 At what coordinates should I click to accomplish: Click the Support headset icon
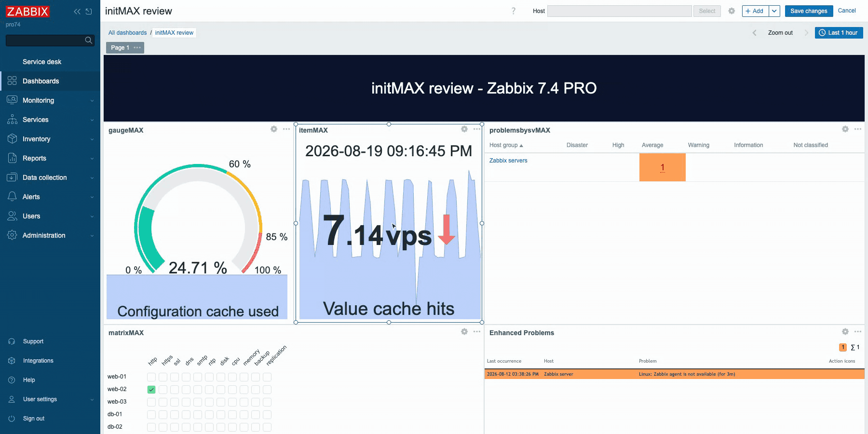click(x=12, y=341)
